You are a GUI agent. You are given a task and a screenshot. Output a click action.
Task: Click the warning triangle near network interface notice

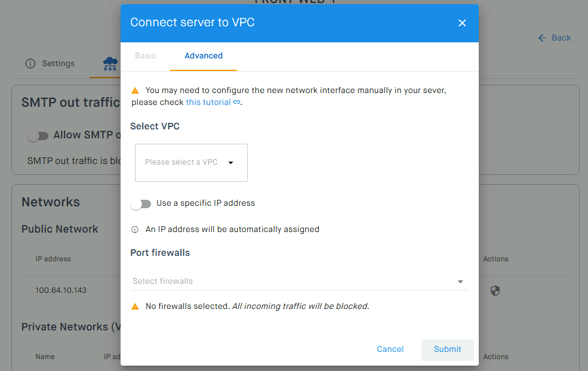coord(135,91)
